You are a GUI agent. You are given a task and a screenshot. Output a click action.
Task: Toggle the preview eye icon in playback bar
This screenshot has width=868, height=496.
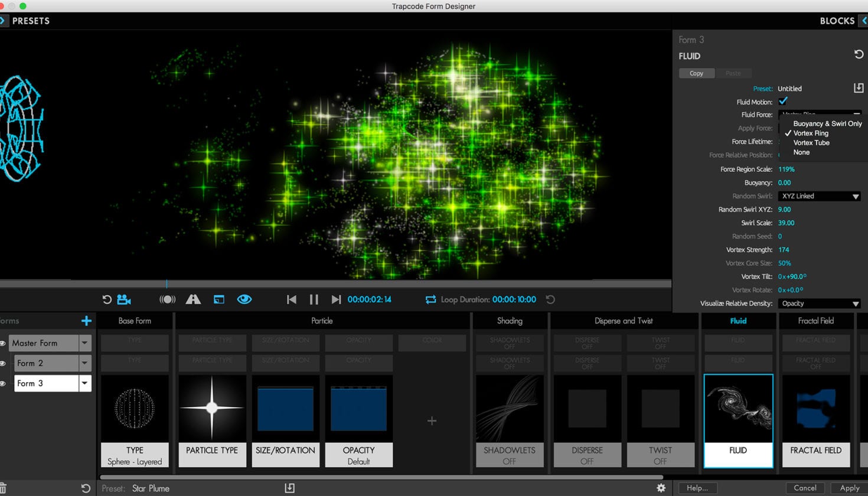tap(244, 299)
